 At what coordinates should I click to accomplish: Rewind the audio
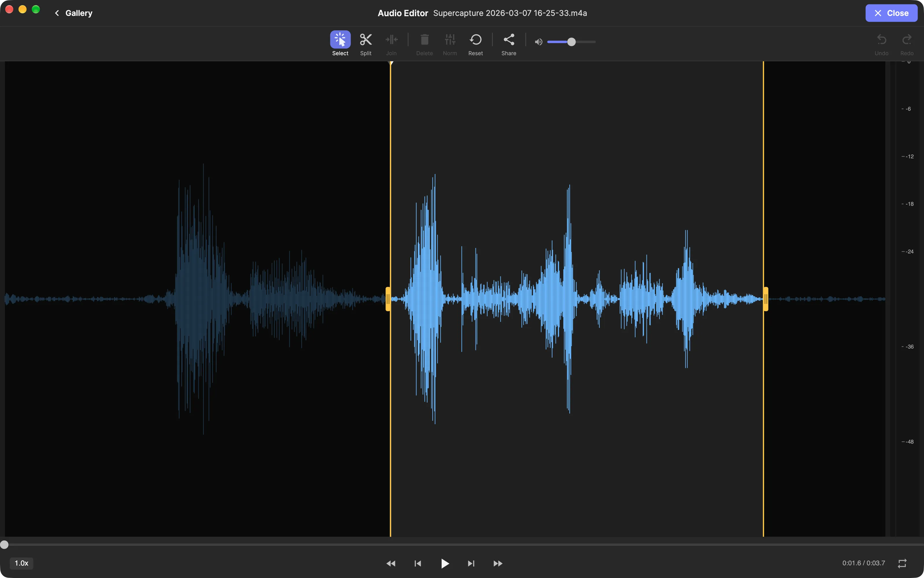(x=391, y=564)
